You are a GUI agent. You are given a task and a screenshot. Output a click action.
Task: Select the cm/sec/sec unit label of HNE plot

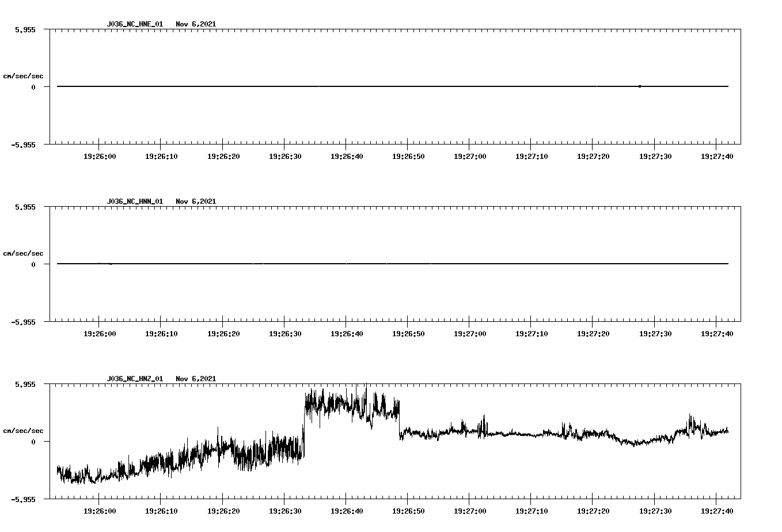23,76
